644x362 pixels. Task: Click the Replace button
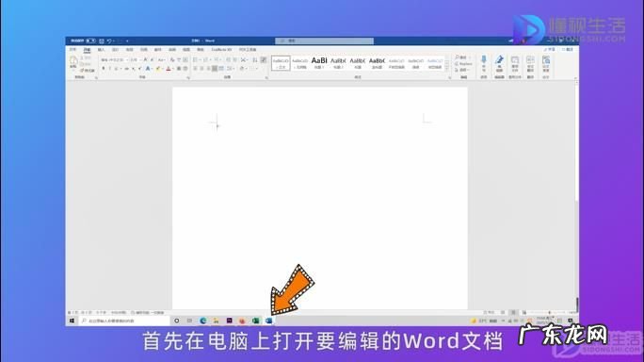coord(463,64)
